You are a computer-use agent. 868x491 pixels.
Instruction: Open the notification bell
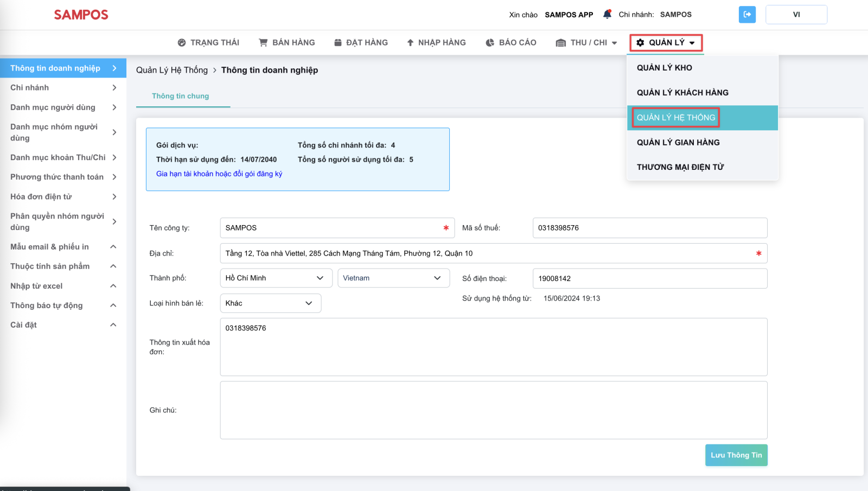607,15
